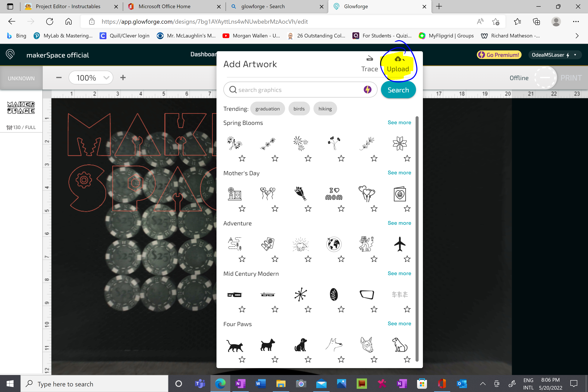Screen dimensions: 588x392
Task: Select the globe graphic under Adventure
Action: (x=334, y=244)
